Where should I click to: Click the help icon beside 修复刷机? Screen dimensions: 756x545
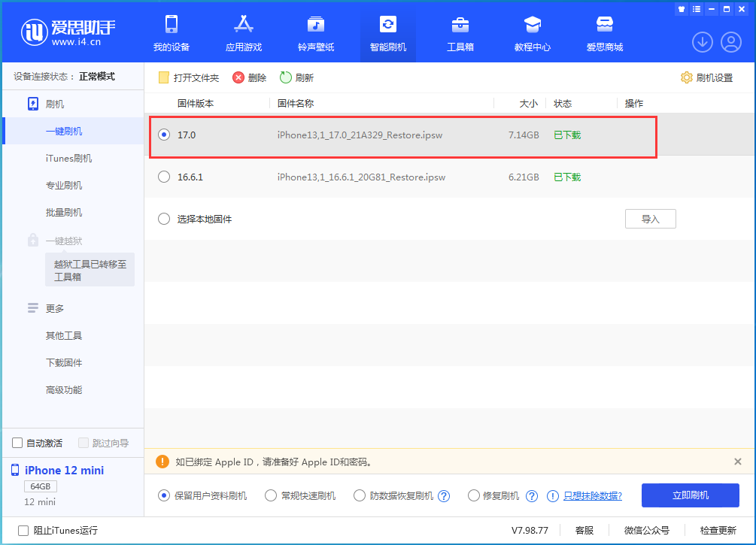(x=532, y=496)
